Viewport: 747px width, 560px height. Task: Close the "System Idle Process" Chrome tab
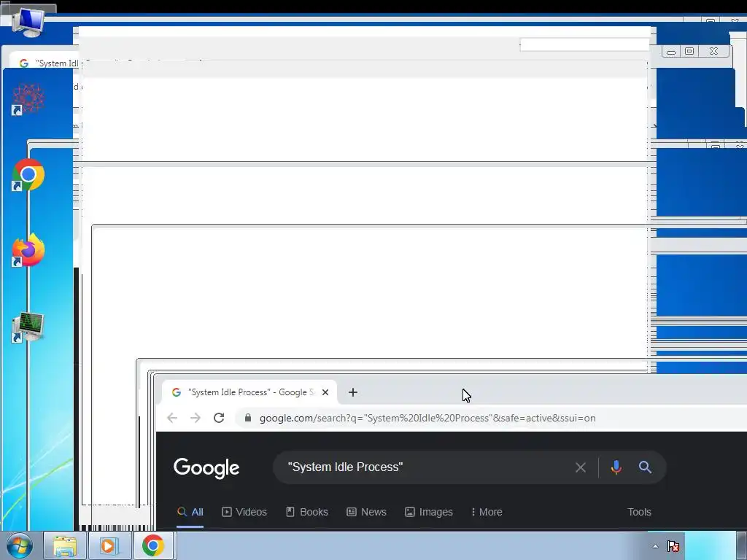(325, 392)
